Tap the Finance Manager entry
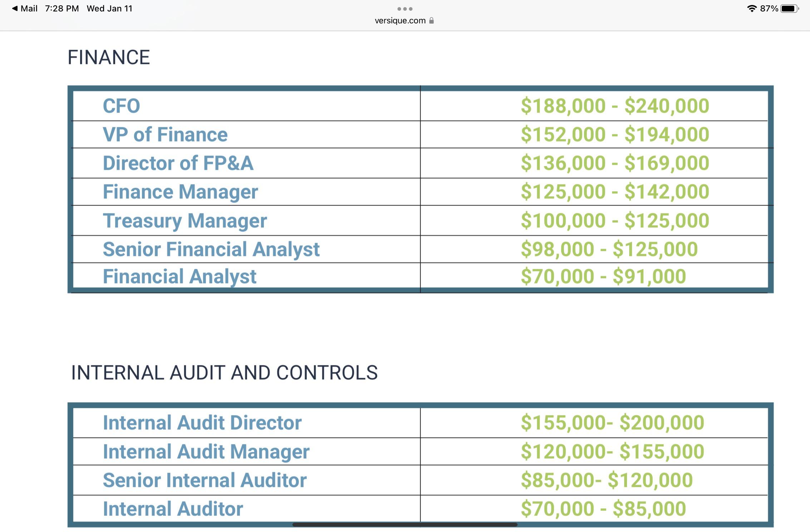 point(180,191)
